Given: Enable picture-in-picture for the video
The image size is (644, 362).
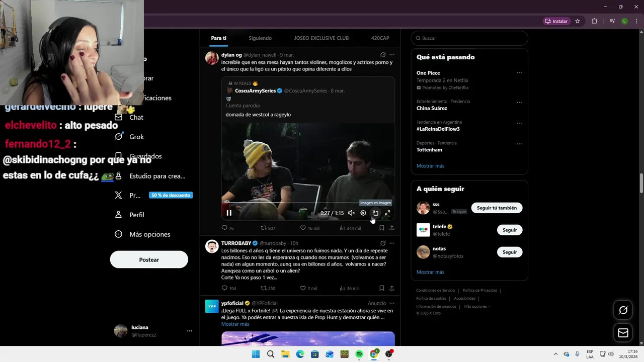Looking at the screenshot, I should (x=375, y=213).
